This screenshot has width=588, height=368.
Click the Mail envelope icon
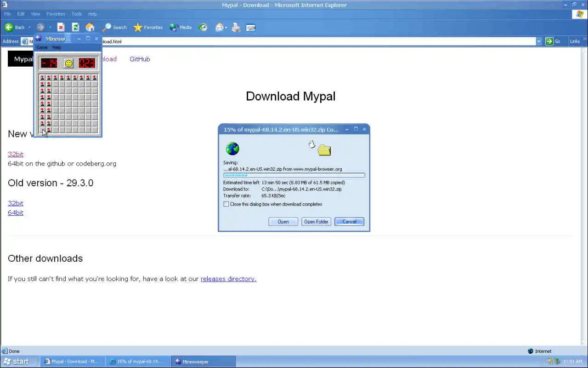click(x=220, y=28)
